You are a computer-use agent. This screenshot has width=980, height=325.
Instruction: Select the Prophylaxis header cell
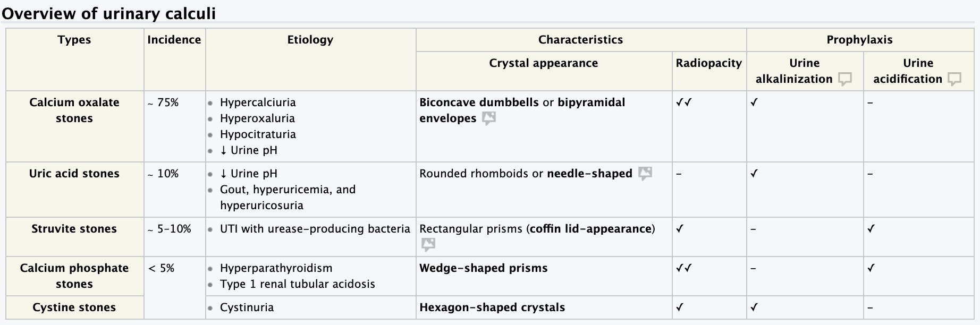coord(859,40)
